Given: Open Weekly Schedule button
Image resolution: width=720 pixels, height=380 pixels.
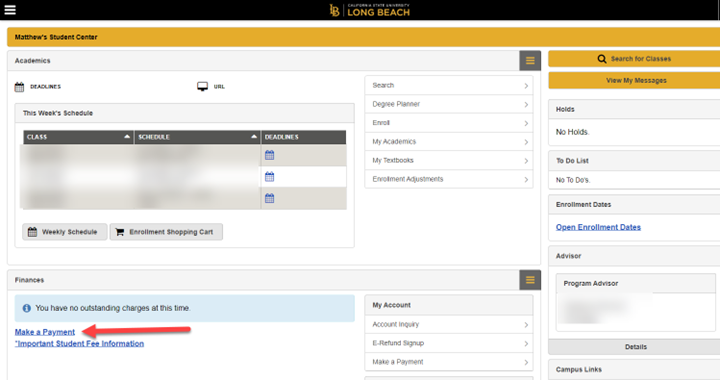Looking at the screenshot, I should coord(65,232).
